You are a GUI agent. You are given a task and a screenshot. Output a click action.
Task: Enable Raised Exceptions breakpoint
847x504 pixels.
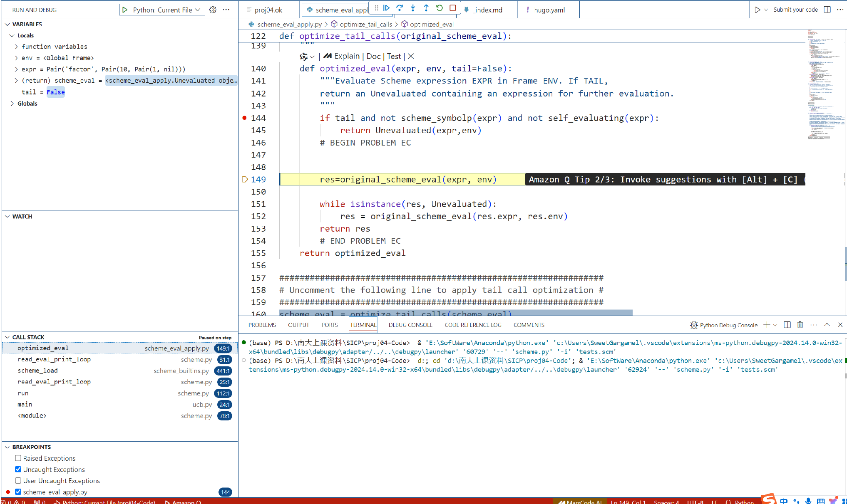click(18, 458)
